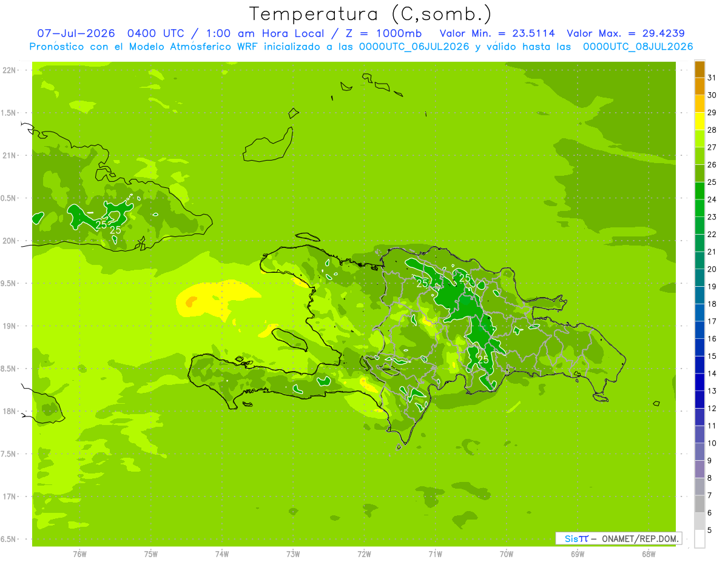Pick the legend band between 10 and 11
The image size is (728, 562).
(699, 435)
